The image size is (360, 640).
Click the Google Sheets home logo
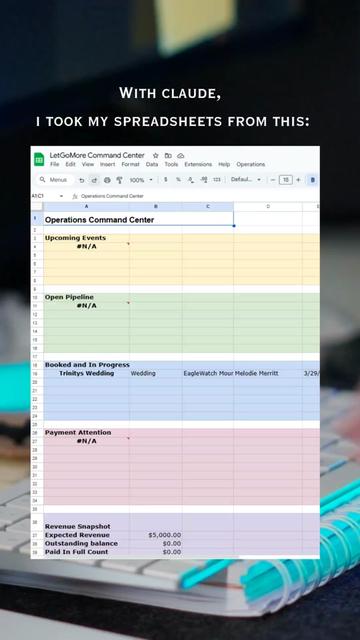39,159
